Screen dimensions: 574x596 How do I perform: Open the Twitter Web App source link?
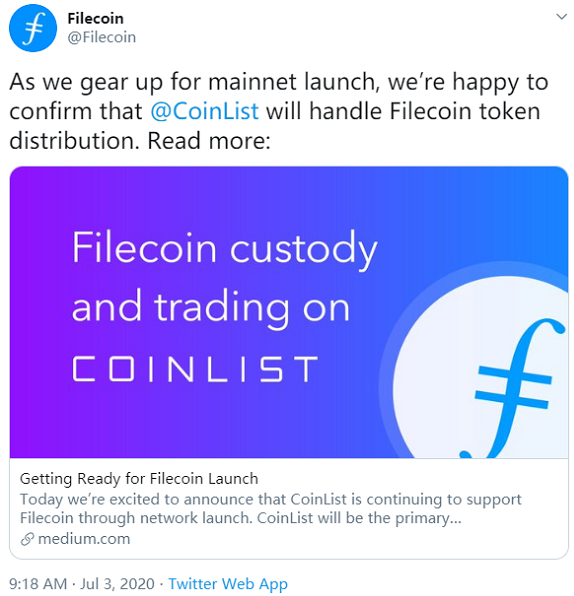tap(228, 584)
